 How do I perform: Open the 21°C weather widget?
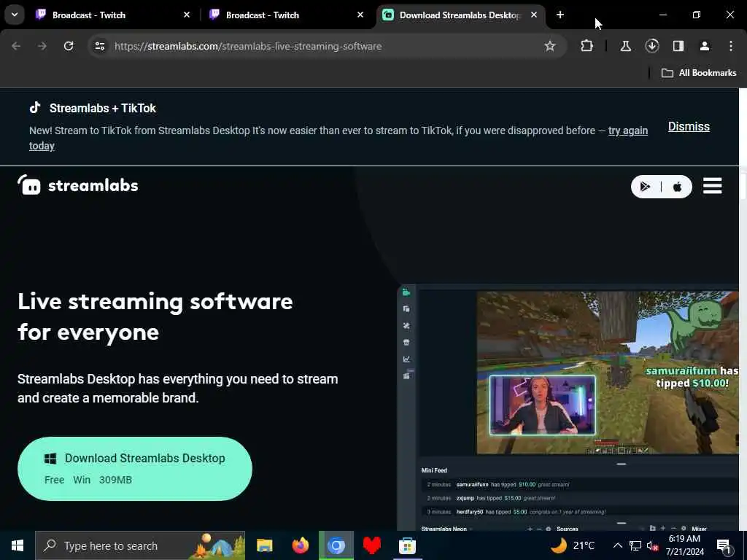573,545
